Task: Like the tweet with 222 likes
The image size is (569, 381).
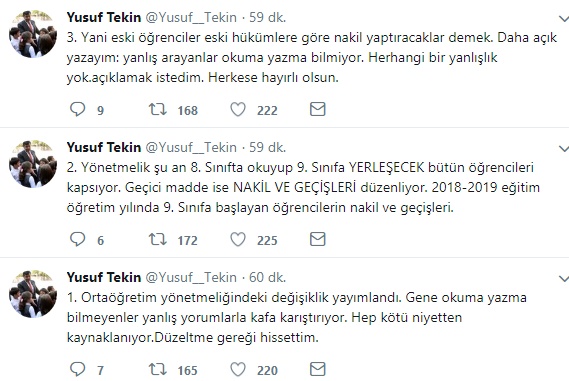Action: [x=238, y=109]
